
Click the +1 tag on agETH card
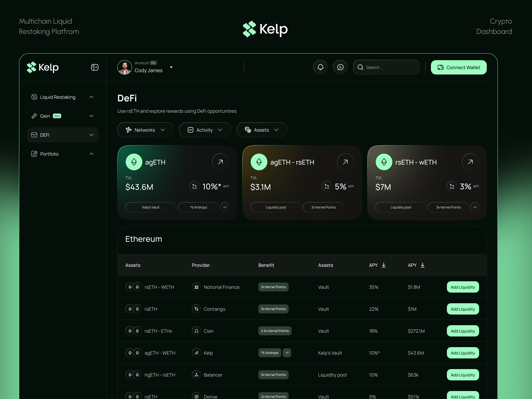pyautogui.click(x=225, y=207)
